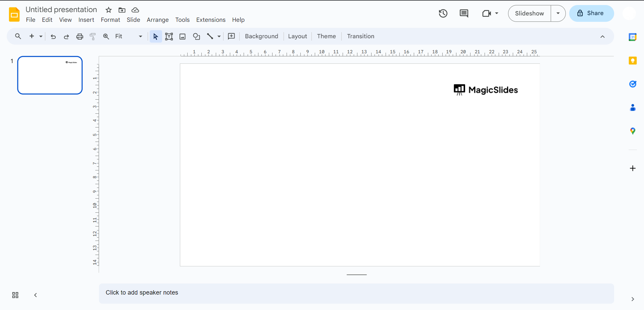Open the File menu
Screen dimensions: 644x310
click(31, 20)
